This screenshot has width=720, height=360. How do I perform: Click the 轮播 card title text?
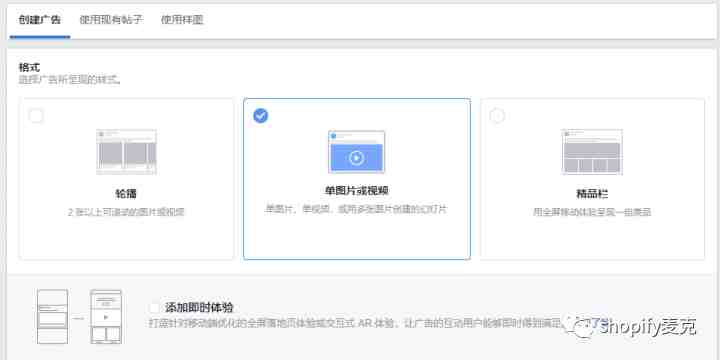[x=126, y=193]
